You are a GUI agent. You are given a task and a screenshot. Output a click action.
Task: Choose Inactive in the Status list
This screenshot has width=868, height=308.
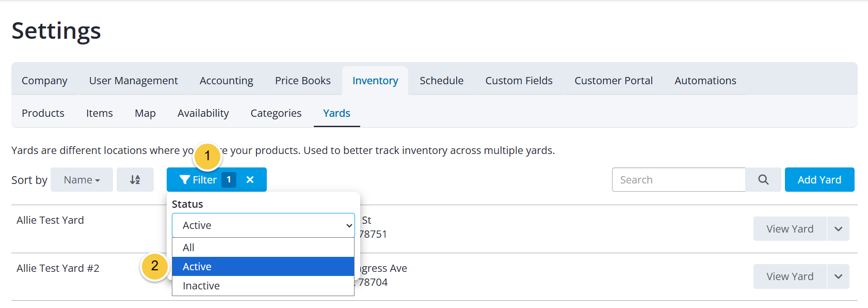(x=263, y=286)
